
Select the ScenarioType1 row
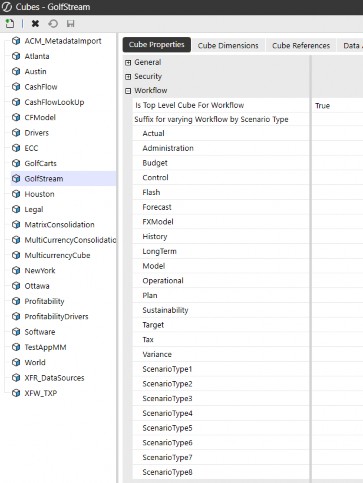point(221,369)
